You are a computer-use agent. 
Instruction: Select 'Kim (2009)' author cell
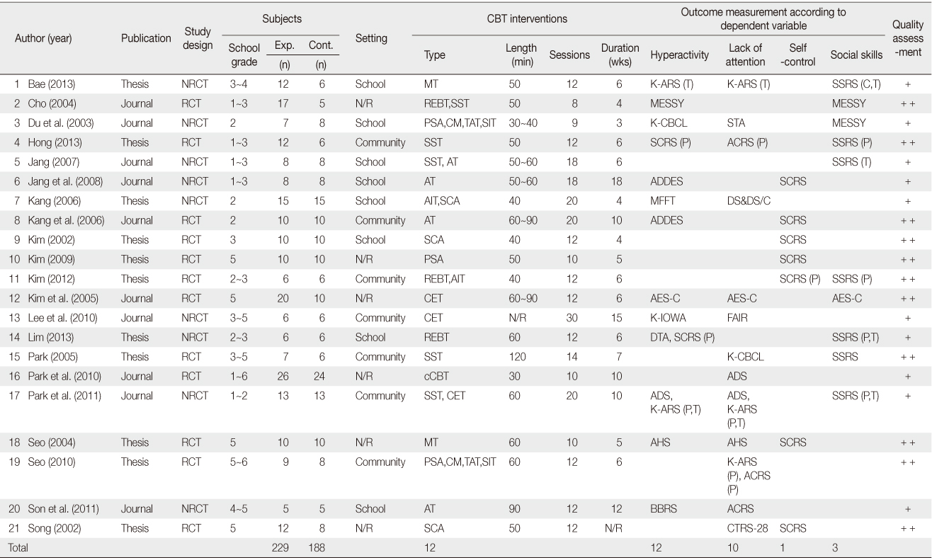click(x=52, y=259)
